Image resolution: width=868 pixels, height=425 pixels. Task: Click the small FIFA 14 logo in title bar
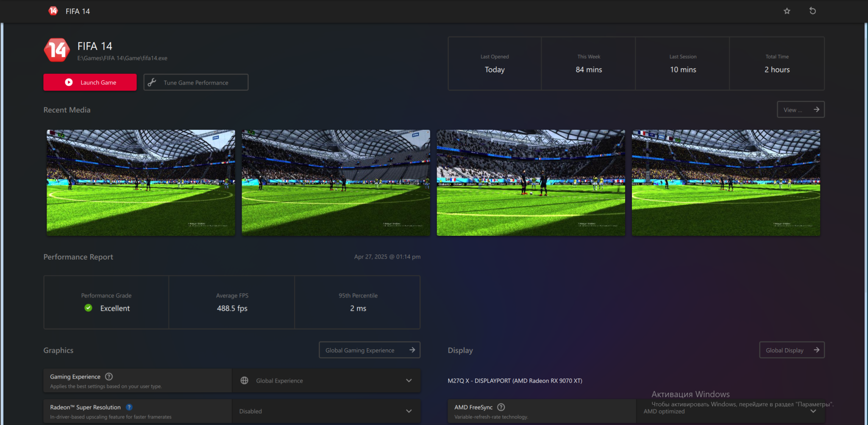tap(53, 11)
